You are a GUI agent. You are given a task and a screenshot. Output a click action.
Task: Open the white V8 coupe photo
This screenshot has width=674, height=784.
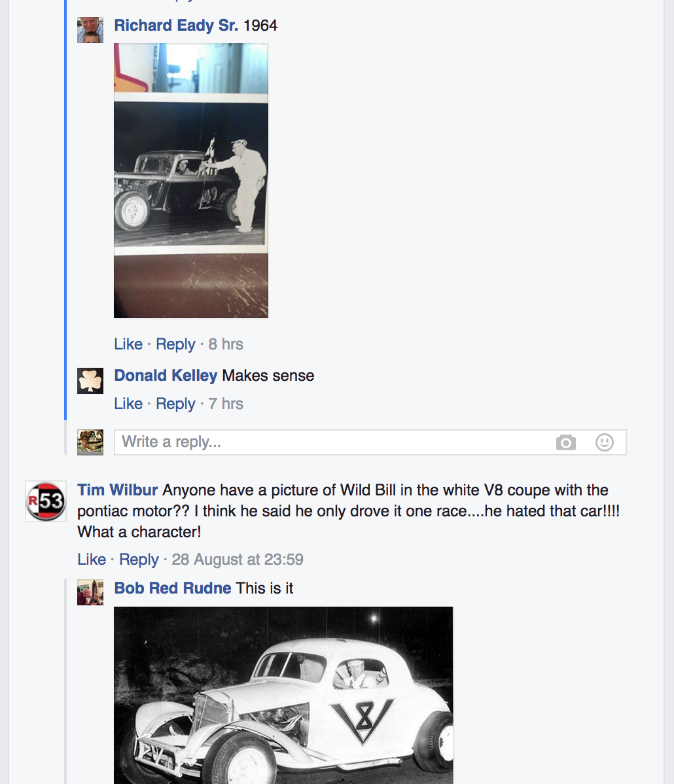[x=283, y=695]
